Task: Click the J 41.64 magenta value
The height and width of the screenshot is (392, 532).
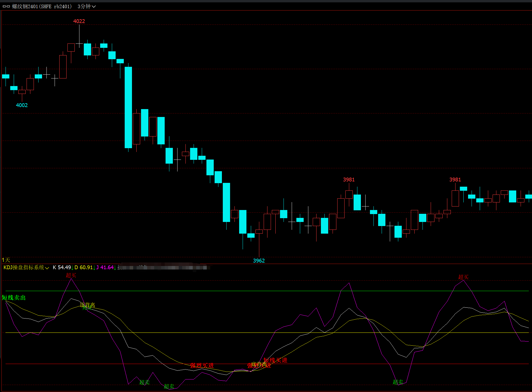Action: pyautogui.click(x=105, y=267)
